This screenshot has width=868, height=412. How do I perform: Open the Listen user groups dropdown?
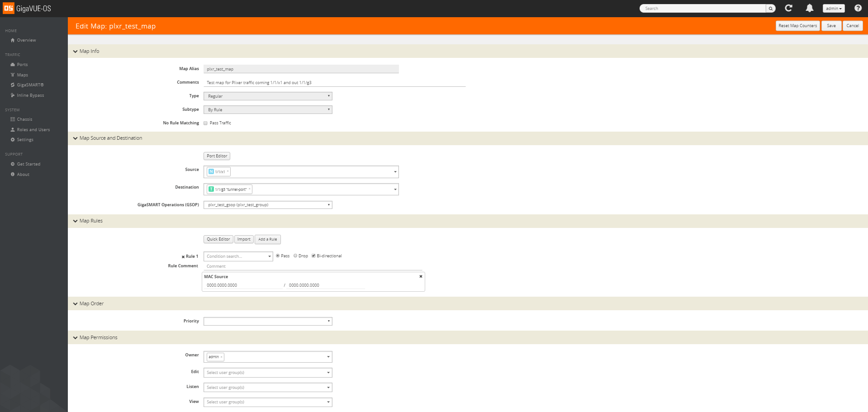point(268,388)
